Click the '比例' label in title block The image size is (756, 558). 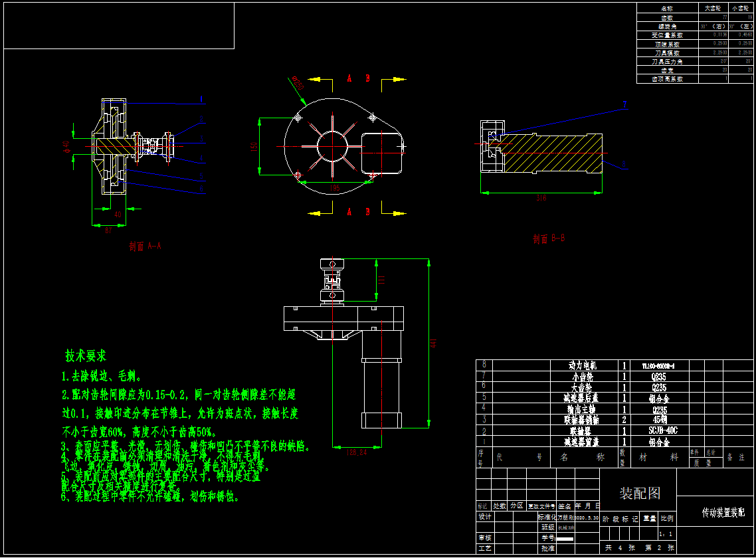point(667,518)
